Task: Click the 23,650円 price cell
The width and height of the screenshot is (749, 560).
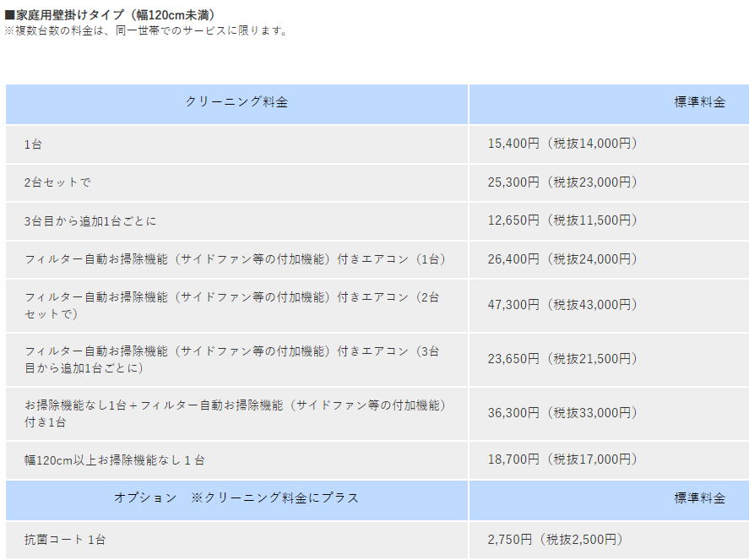Action: [x=562, y=359]
